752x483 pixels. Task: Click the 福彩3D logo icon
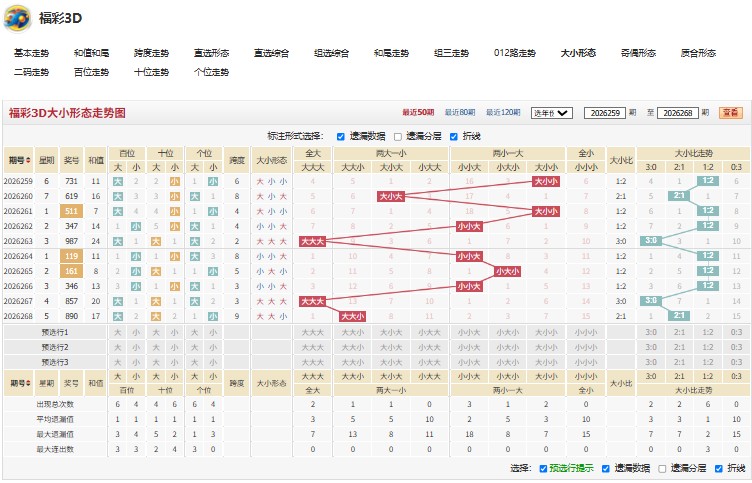(17, 18)
